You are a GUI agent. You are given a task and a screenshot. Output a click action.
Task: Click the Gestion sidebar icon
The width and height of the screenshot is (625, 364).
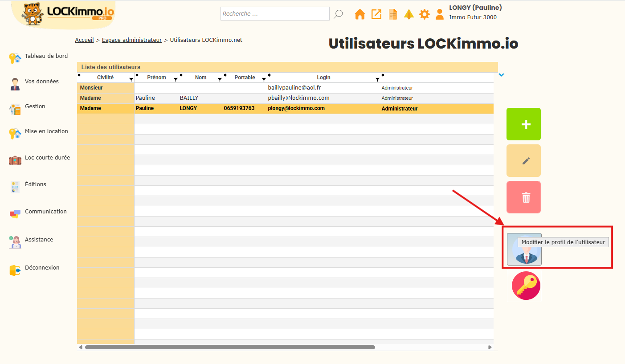click(15, 109)
